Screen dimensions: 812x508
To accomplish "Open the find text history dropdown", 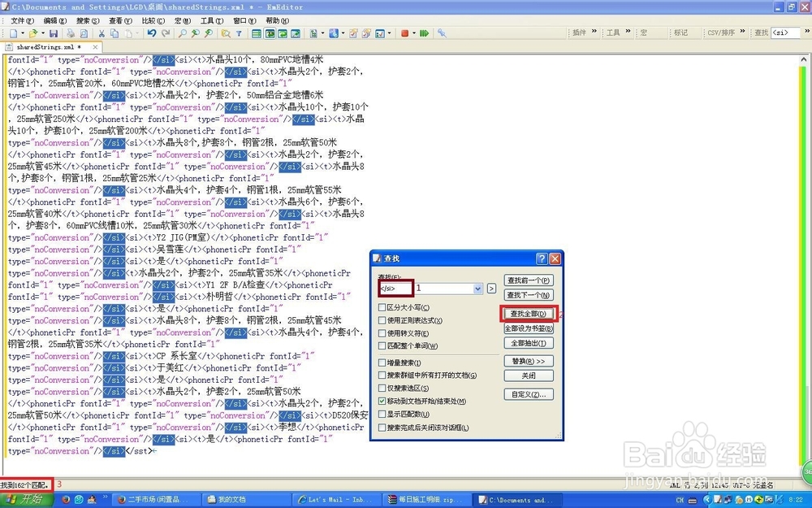I will 477,289.
